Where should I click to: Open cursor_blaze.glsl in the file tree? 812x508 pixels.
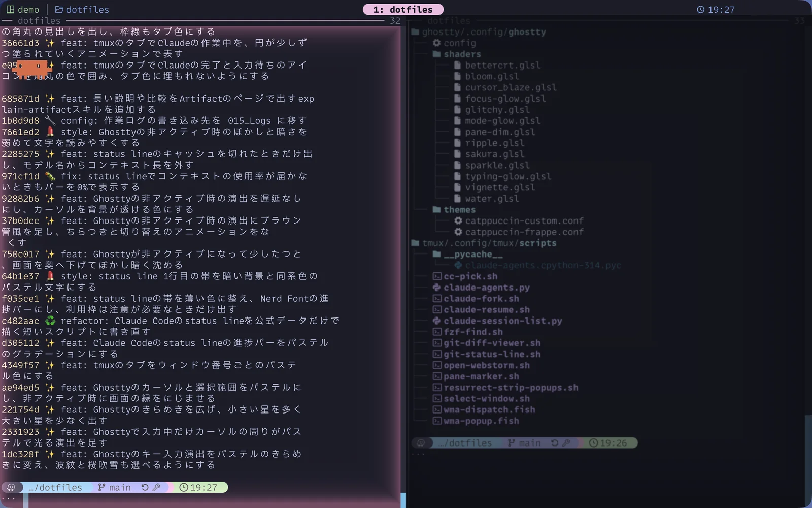(511, 87)
